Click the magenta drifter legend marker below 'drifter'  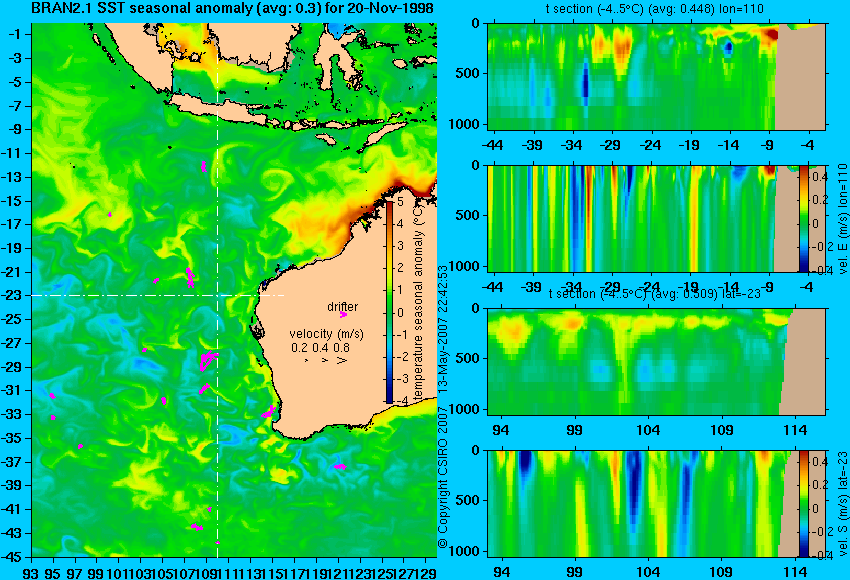coord(343,314)
